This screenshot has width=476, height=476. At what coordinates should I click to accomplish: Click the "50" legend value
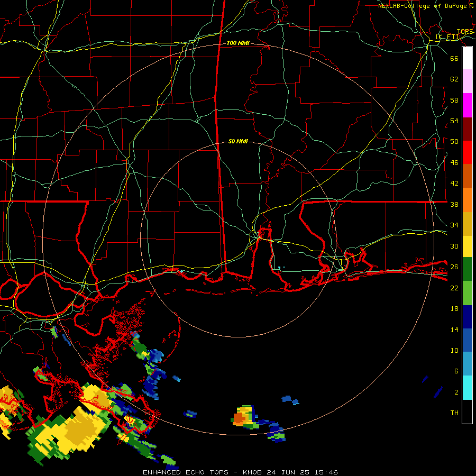pyautogui.click(x=454, y=141)
